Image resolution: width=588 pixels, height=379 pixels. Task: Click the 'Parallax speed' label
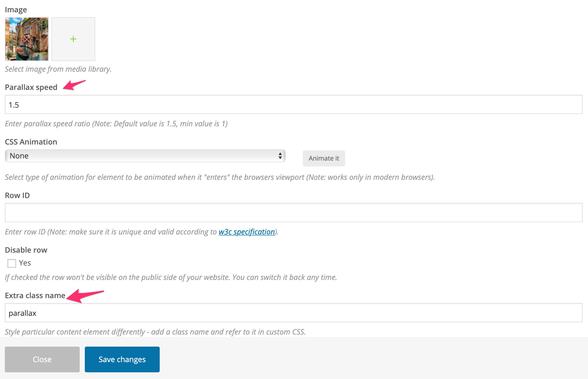[31, 87]
